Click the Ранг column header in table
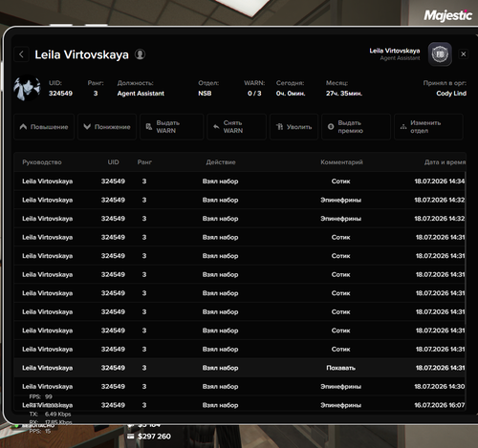 (x=144, y=162)
